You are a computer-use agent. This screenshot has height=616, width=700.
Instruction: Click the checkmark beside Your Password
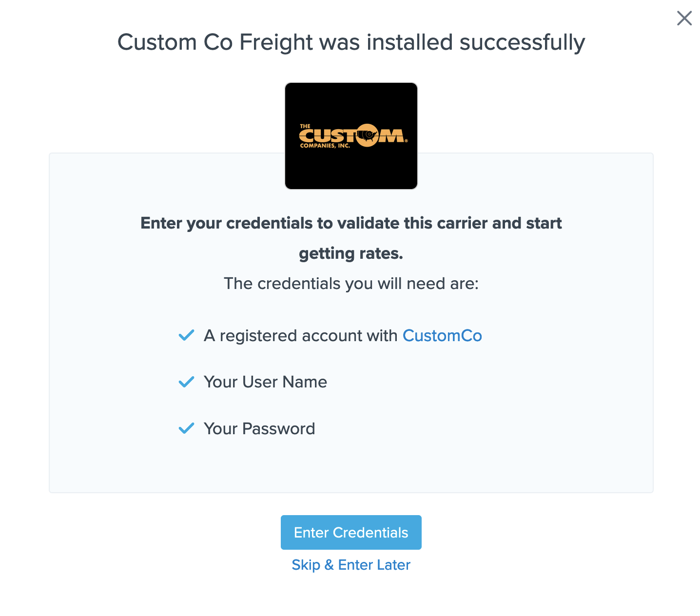coord(186,428)
